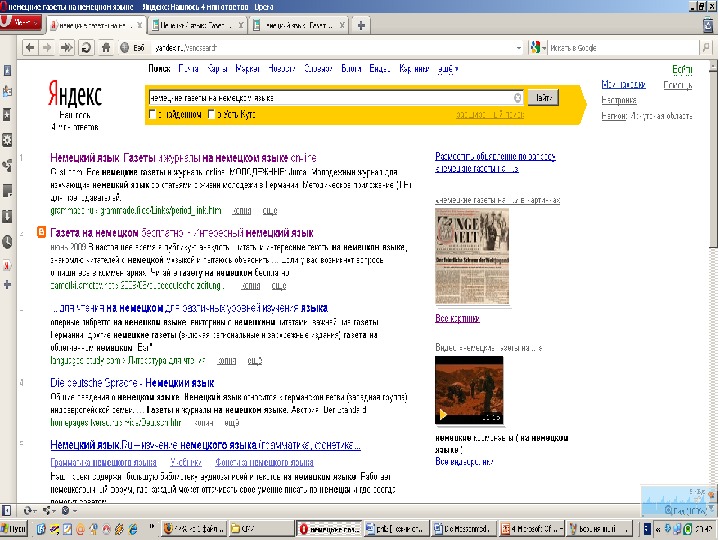Add a sidebar panel with the plus icon
This screenshot has width=720, height=540.
7,285
